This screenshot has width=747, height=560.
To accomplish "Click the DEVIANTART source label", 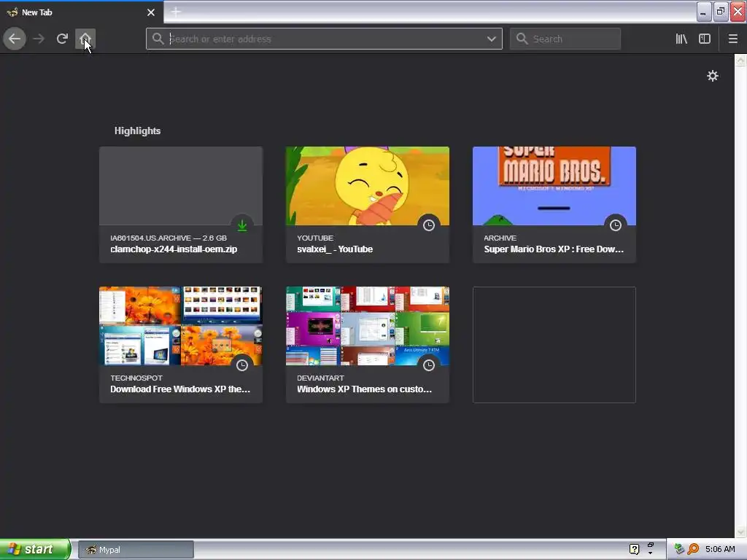I will 321,378.
